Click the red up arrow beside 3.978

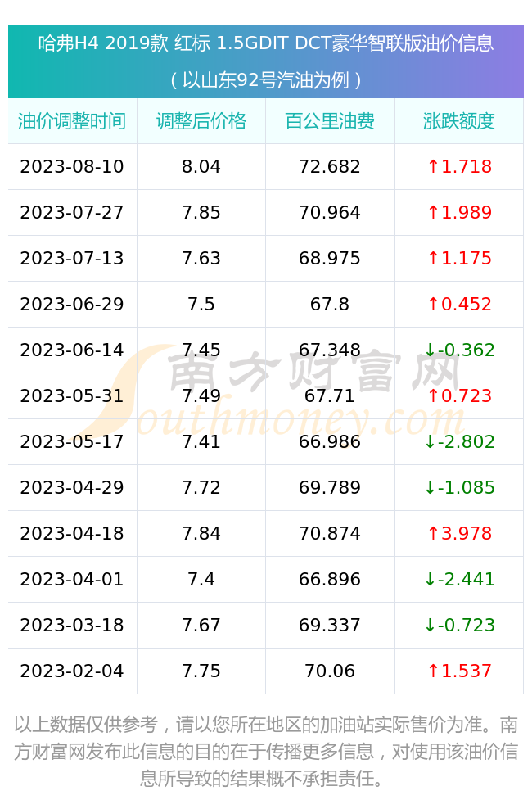point(433,534)
